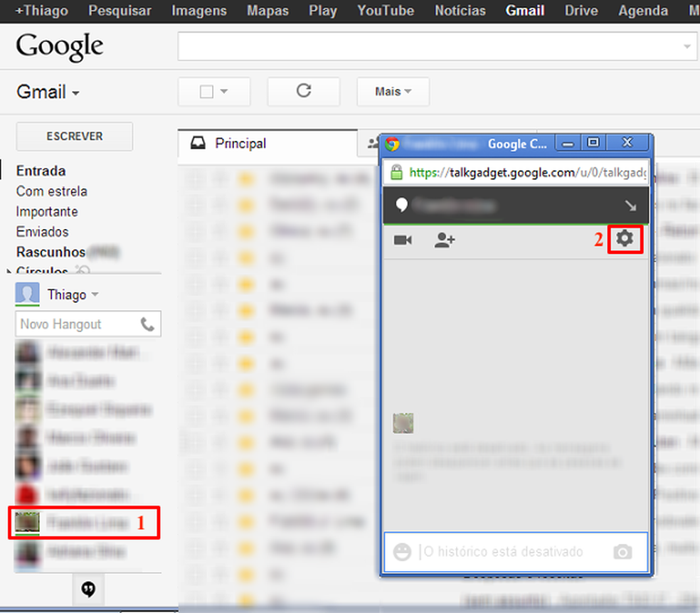This screenshot has height=613, width=700.
Task: Open the Rascunhos folder
Action: coord(51,252)
